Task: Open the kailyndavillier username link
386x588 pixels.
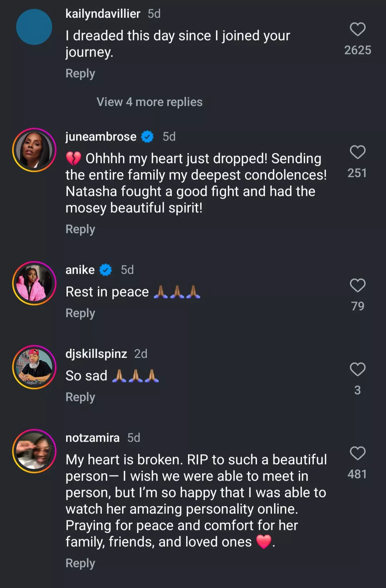Action: coord(103,14)
